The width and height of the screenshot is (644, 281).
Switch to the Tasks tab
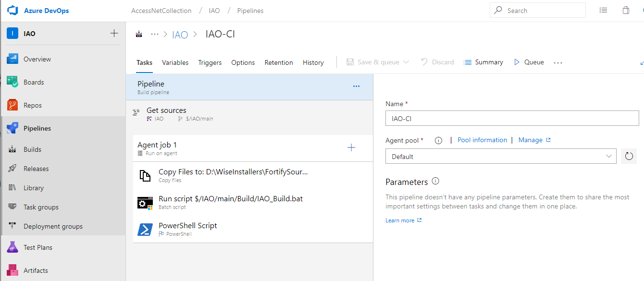144,62
